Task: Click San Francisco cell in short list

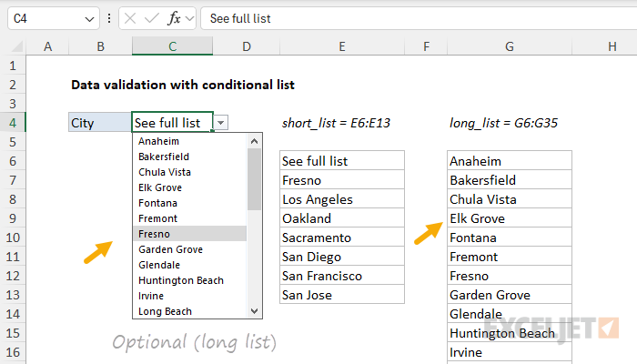Action: [x=342, y=275]
